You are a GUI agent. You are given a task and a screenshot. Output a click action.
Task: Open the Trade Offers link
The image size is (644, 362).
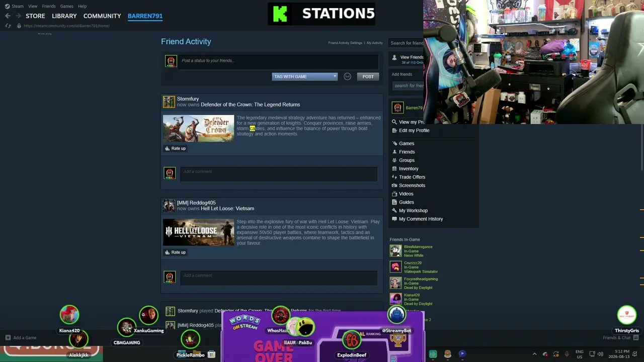click(x=412, y=177)
